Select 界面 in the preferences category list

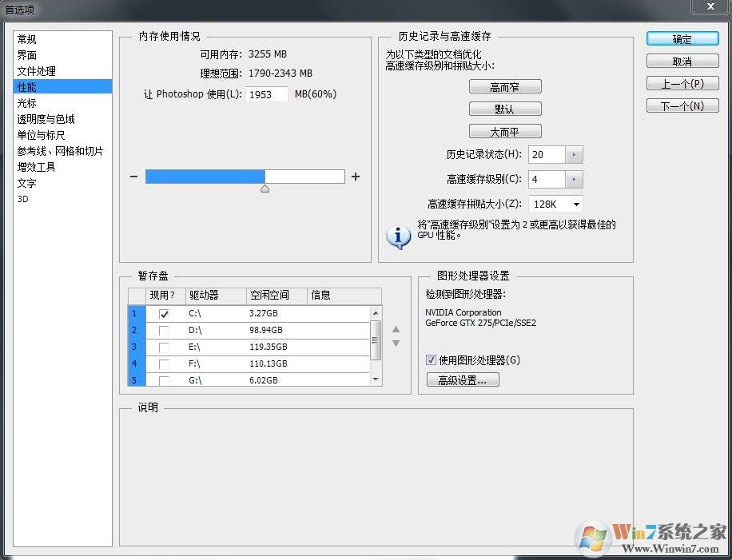pyautogui.click(x=27, y=55)
